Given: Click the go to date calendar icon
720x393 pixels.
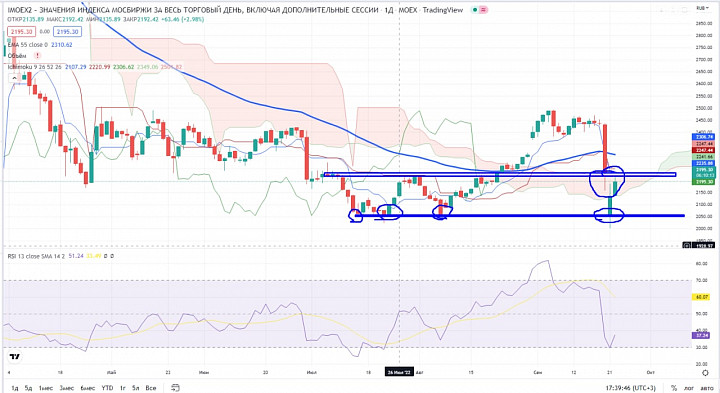Looking at the screenshot, I should (175, 388).
